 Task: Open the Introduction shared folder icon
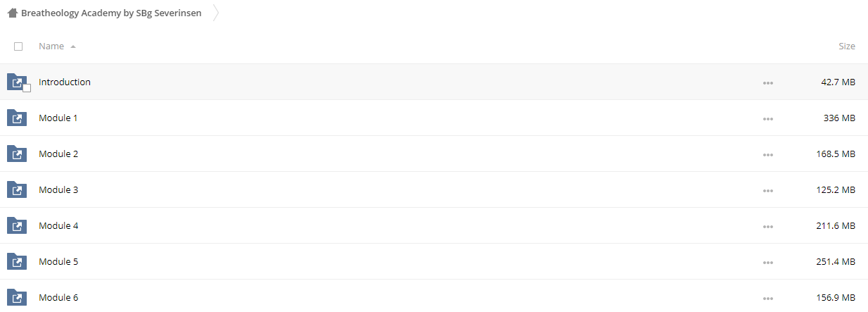(x=16, y=82)
